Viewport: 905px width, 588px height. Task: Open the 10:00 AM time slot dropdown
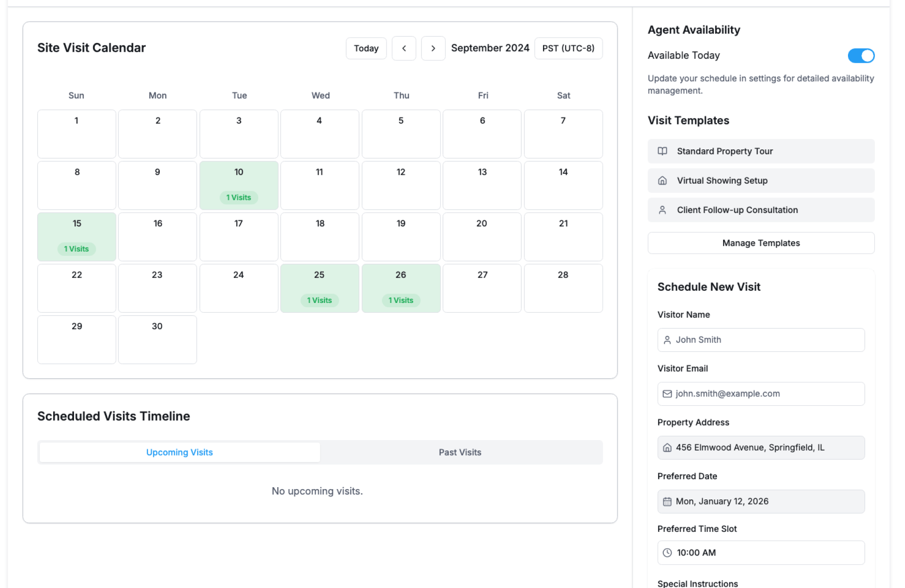click(761, 553)
